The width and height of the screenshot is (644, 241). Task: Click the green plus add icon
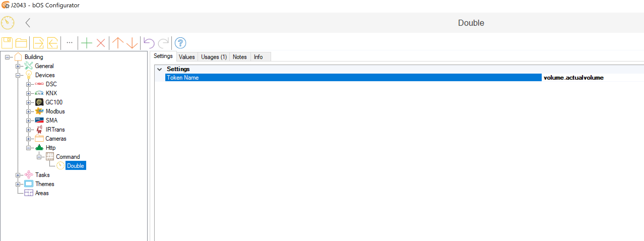87,43
